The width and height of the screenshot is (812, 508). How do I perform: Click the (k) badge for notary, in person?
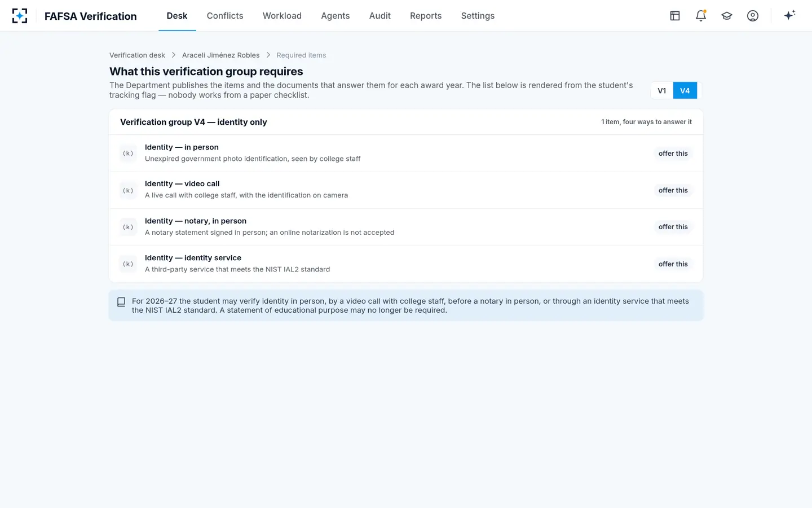[x=128, y=227]
